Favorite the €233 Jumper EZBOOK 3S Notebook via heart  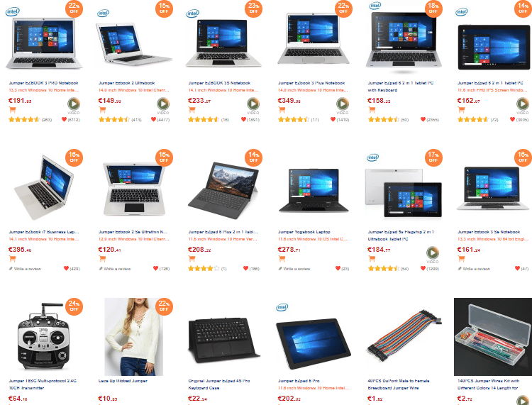[x=243, y=119]
